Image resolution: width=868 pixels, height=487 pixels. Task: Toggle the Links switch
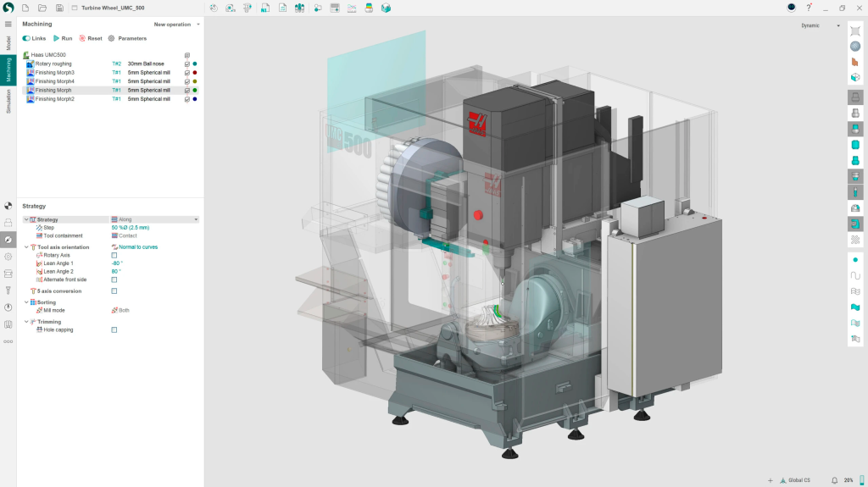tap(26, 38)
